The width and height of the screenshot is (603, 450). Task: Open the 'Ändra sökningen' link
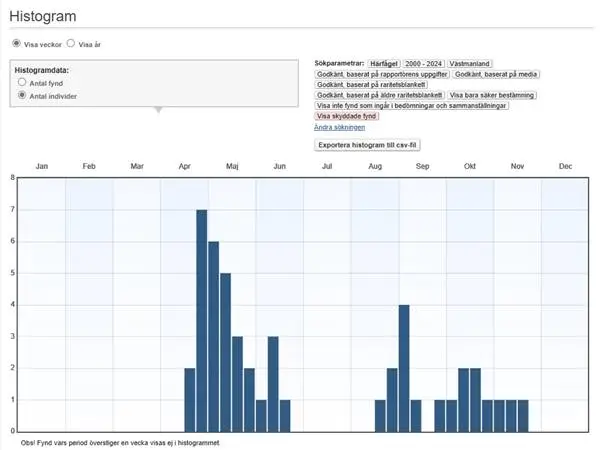pos(339,128)
